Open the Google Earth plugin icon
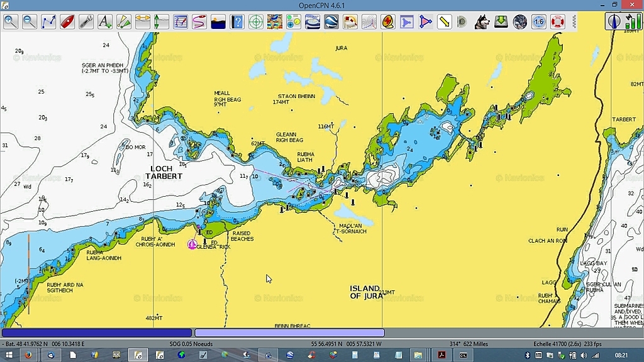Screen dimensions: 644x362 click(331, 22)
